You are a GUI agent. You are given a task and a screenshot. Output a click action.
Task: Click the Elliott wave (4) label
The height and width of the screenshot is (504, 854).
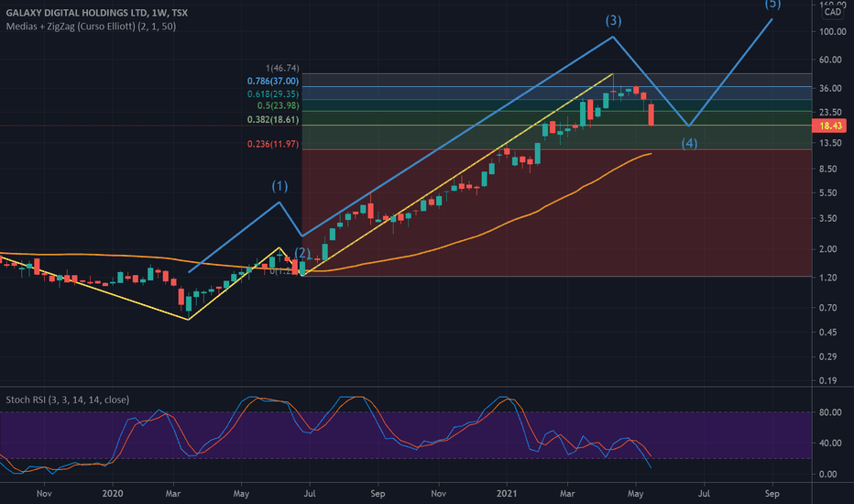[x=689, y=143]
